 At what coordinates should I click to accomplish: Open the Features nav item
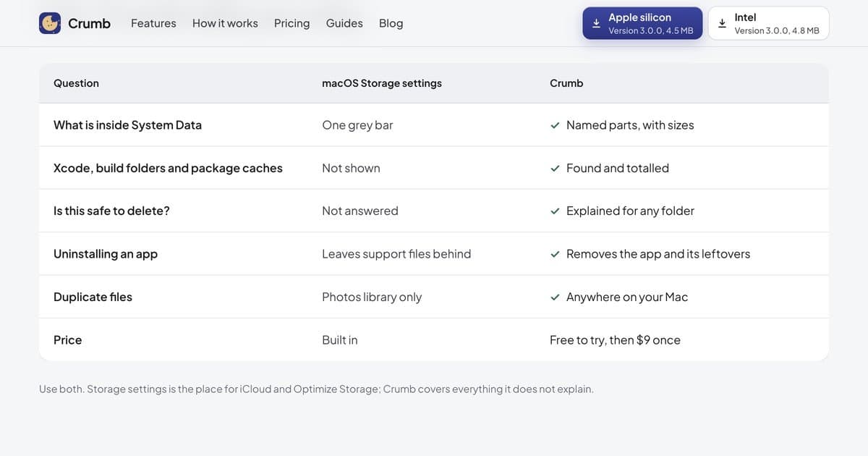(153, 23)
